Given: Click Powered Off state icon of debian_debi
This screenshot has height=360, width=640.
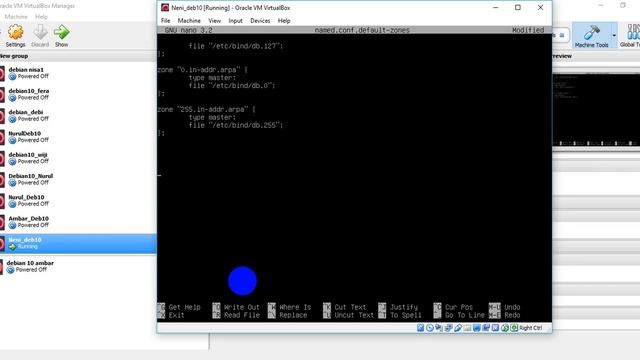Looking at the screenshot, I should pyautogui.click(x=13, y=119).
